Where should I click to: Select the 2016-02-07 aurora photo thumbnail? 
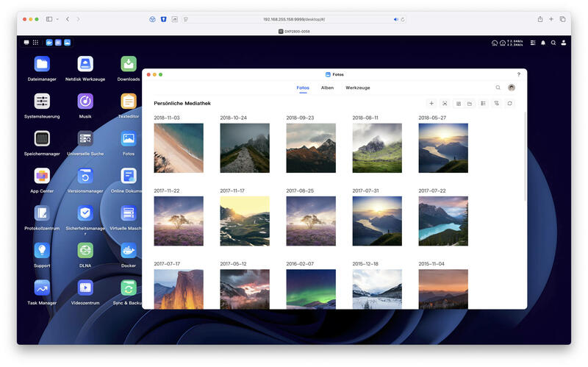(x=311, y=289)
